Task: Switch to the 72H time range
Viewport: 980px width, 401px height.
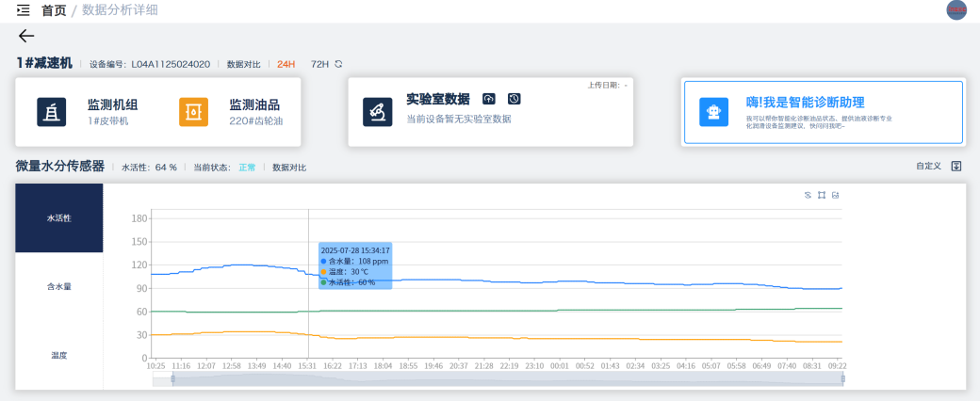Action: pyautogui.click(x=319, y=64)
